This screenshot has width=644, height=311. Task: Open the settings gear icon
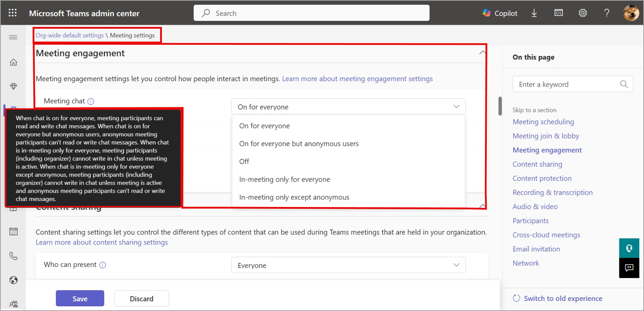(583, 13)
